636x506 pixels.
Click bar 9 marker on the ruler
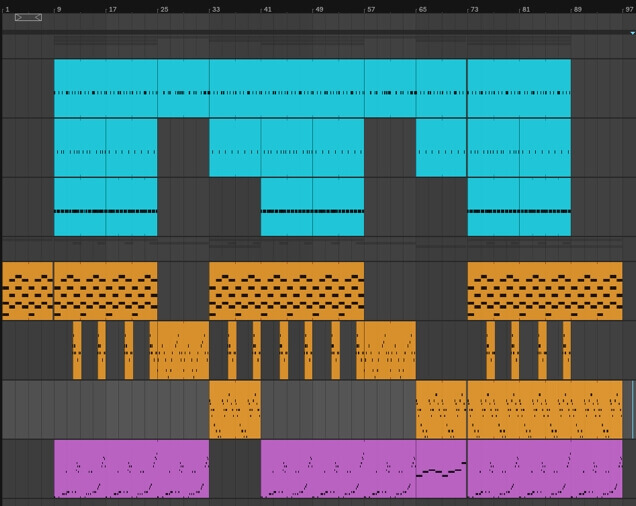[59, 9]
